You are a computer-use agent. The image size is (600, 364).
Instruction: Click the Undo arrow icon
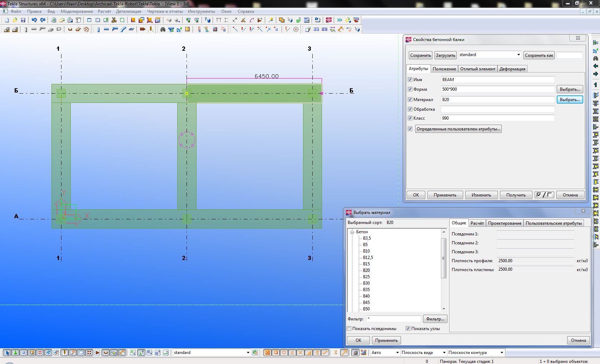34,20
